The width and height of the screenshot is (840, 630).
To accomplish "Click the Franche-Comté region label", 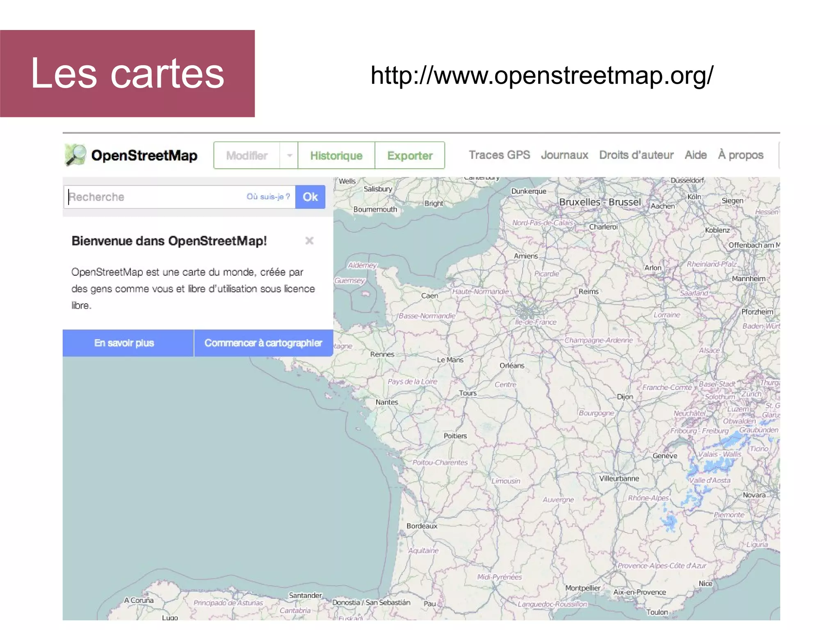I will click(x=667, y=387).
